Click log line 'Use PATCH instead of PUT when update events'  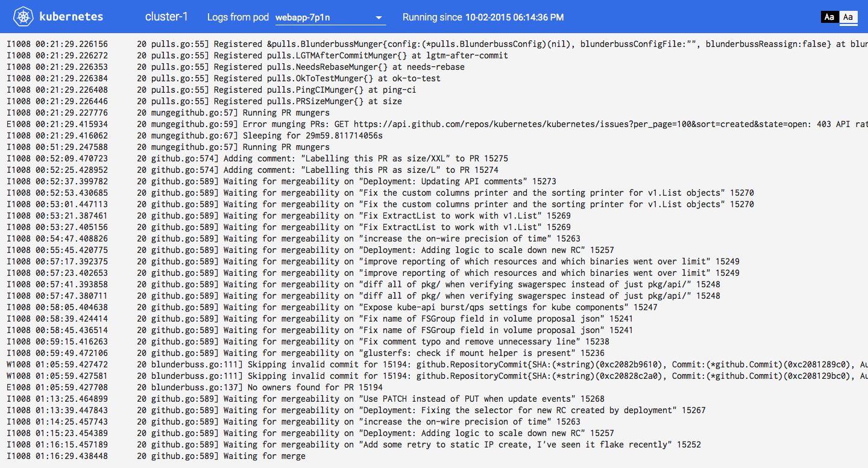(x=306, y=399)
